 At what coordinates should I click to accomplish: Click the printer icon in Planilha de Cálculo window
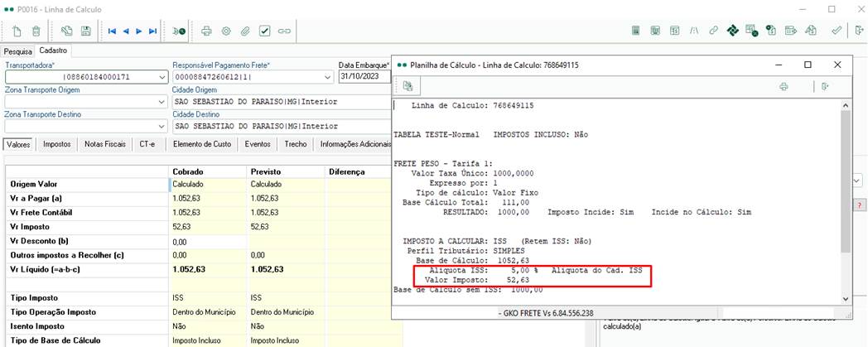[784, 87]
